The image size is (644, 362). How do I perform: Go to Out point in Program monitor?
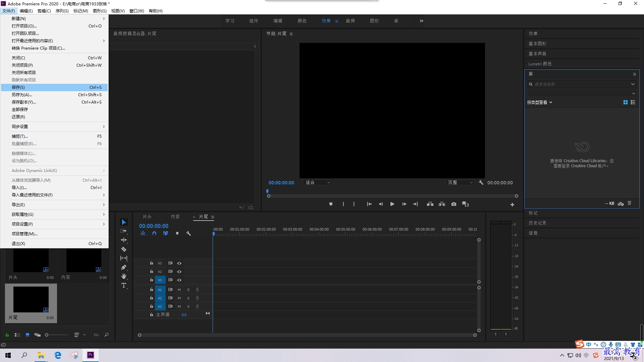coord(416,204)
